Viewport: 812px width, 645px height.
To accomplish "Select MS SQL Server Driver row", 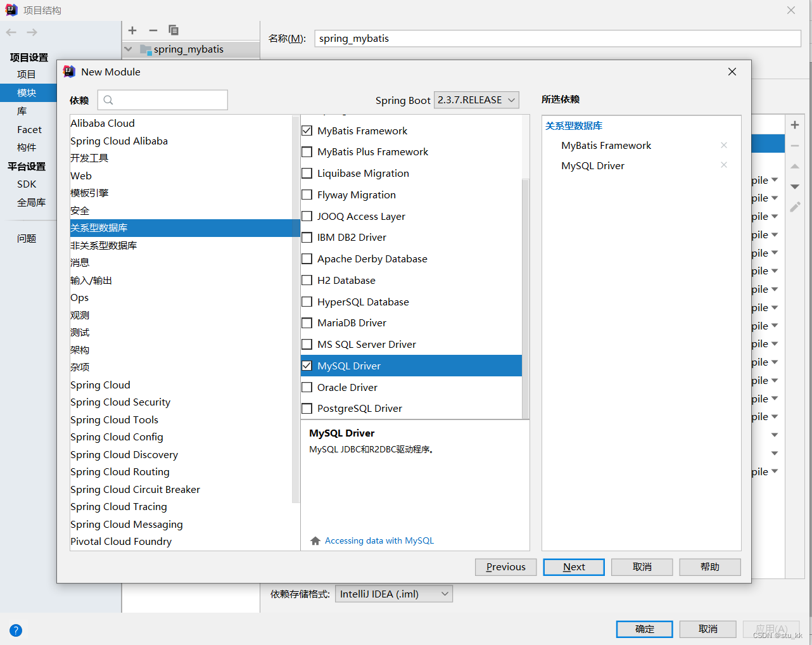I will point(412,344).
